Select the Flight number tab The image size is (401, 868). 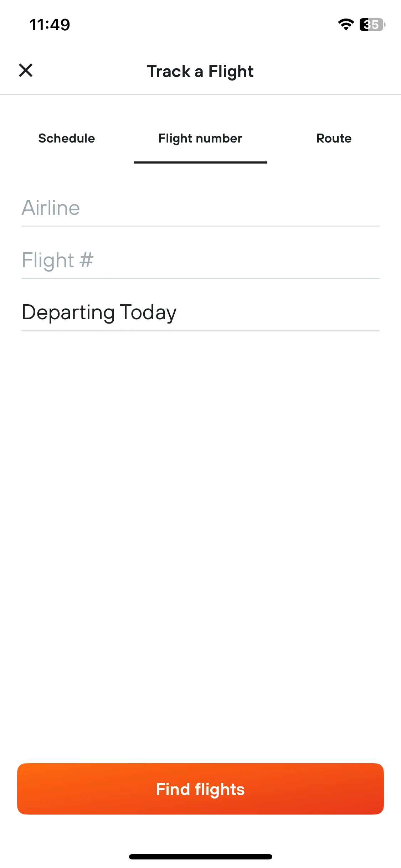click(200, 138)
